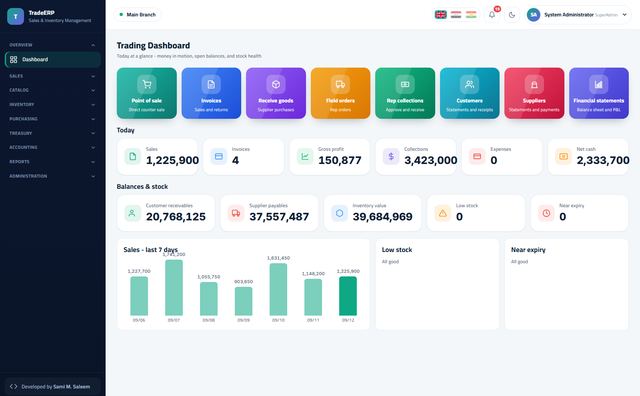Expand the Sales sidebar section
This screenshot has height=396, width=640.
coord(52,76)
